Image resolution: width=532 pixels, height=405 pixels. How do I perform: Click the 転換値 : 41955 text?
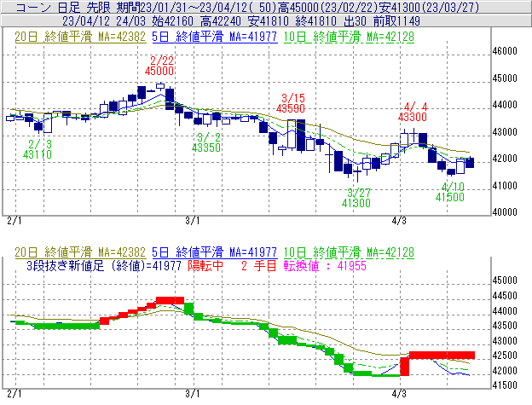click(x=325, y=265)
